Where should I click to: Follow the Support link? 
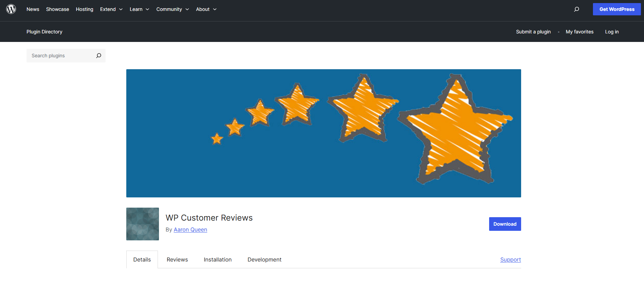[x=510, y=259]
